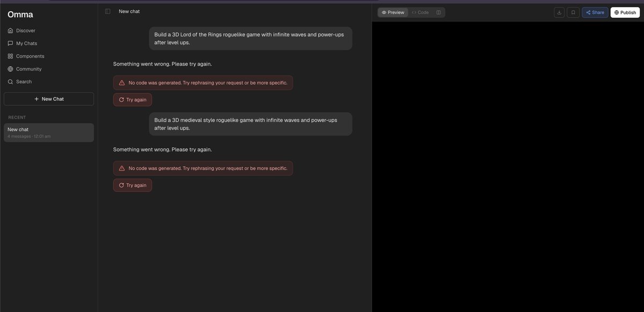Click the download icon button
The height and width of the screenshot is (312, 644).
coord(559,12)
